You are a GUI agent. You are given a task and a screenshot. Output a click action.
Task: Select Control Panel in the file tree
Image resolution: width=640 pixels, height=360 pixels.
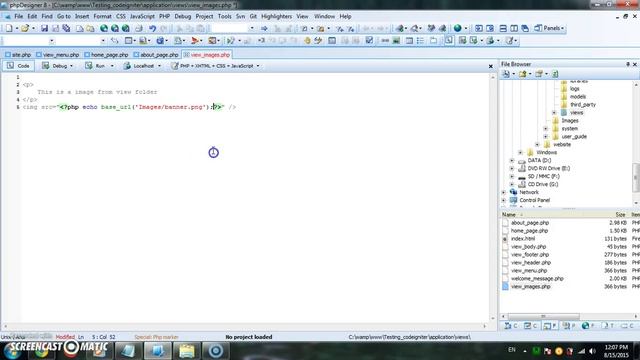534,200
